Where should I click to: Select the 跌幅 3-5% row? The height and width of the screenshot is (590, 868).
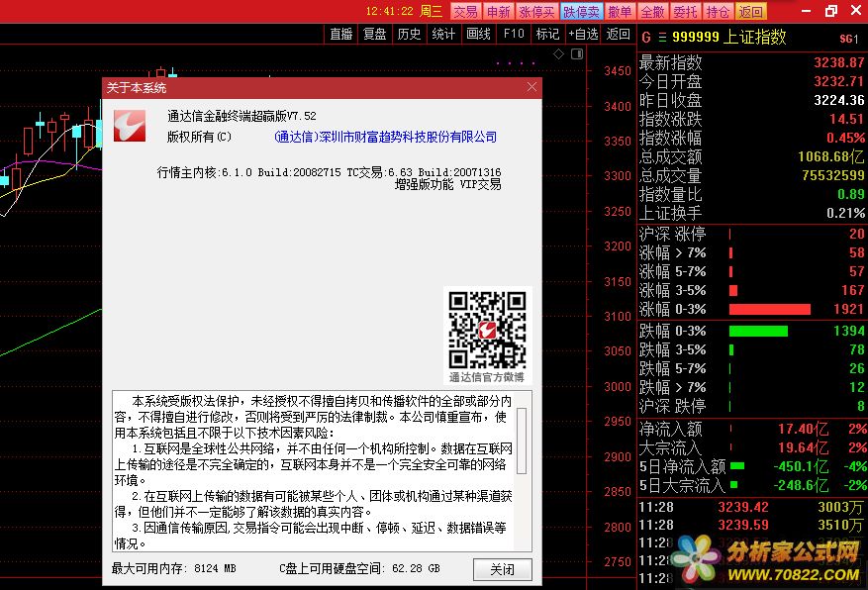click(752, 349)
